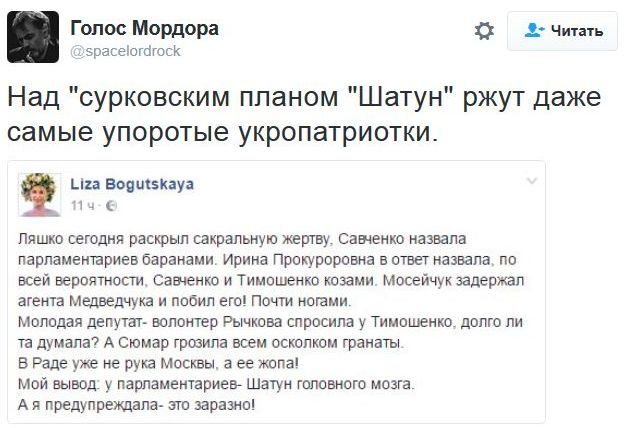624x428 pixels.
Task: Click the tweet line "самые упоротые укропатриотки"
Action: coord(224,131)
